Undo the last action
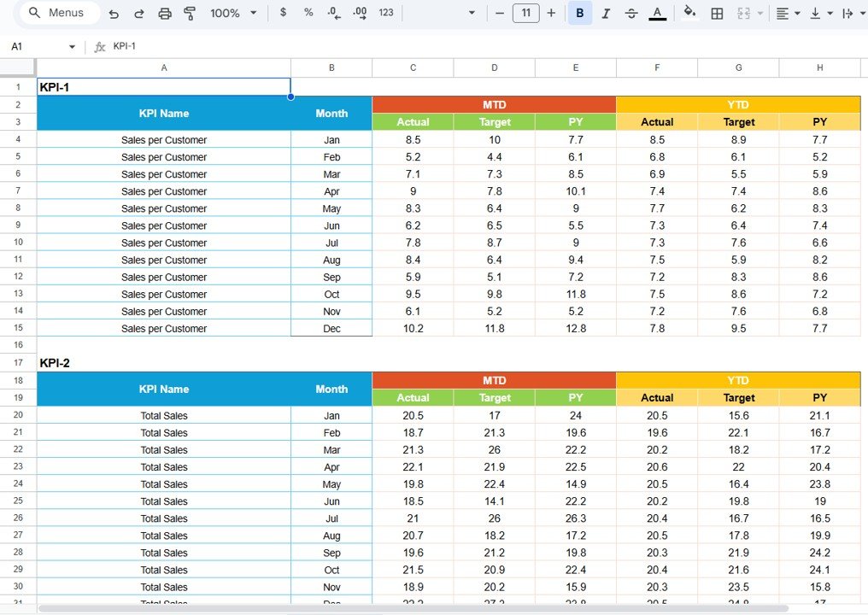868x615 pixels. [114, 13]
